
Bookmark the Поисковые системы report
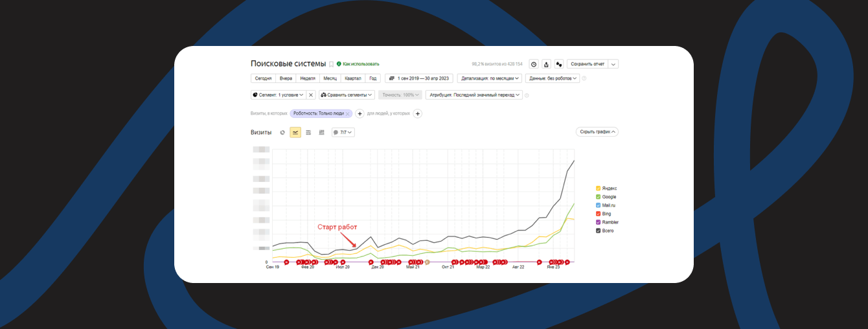[x=331, y=64]
